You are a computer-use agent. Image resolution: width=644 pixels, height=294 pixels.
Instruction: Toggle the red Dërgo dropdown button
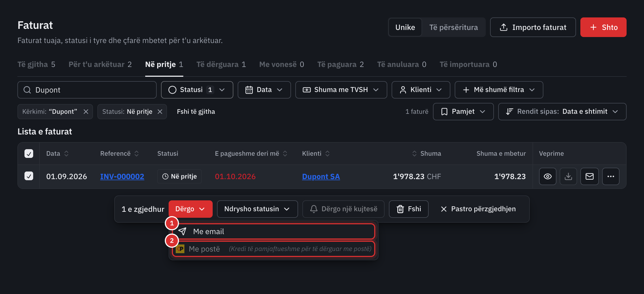click(x=190, y=209)
